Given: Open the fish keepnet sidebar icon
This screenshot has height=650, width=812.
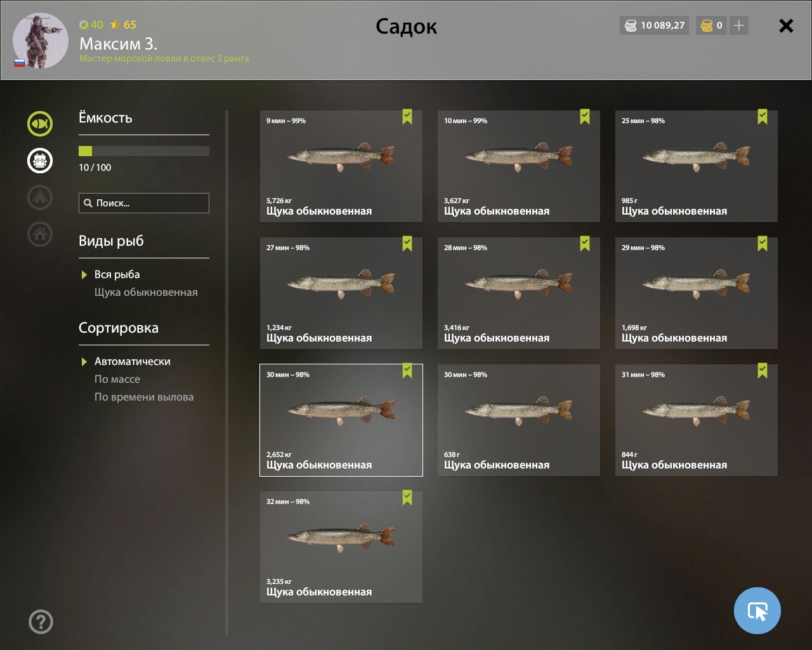Looking at the screenshot, I should [x=40, y=123].
